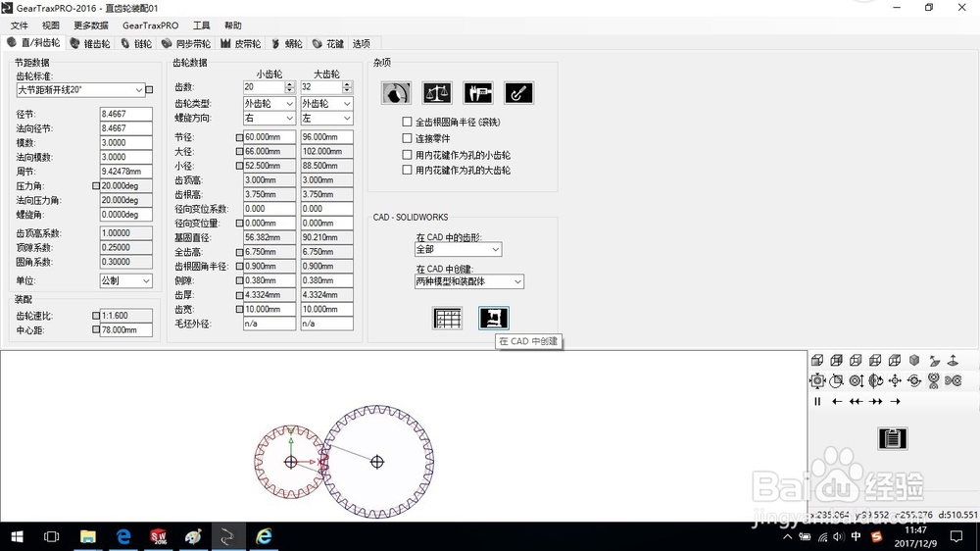Open Task View on the taskbar
The image size is (980, 551).
[x=52, y=536]
